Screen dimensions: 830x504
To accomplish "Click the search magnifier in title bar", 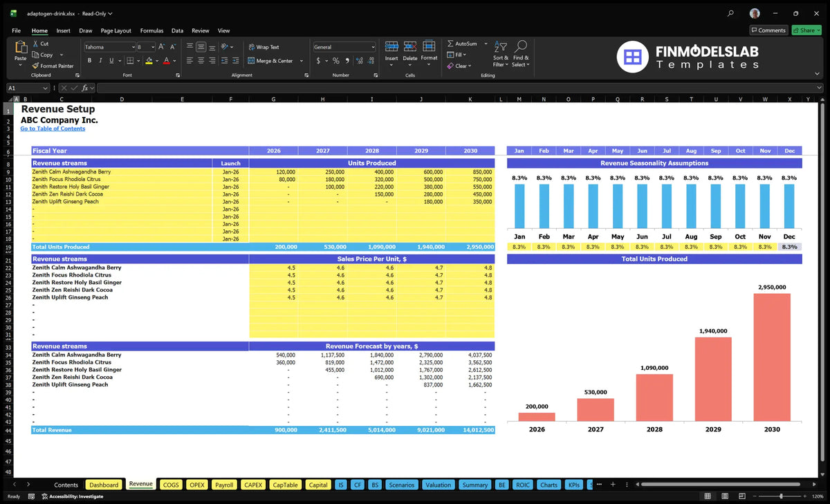I will [x=731, y=13].
